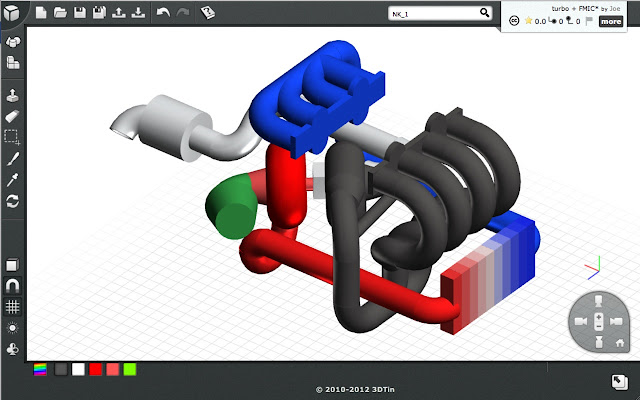Open the stacked cubes panel
640x400 pixels.
13,63
